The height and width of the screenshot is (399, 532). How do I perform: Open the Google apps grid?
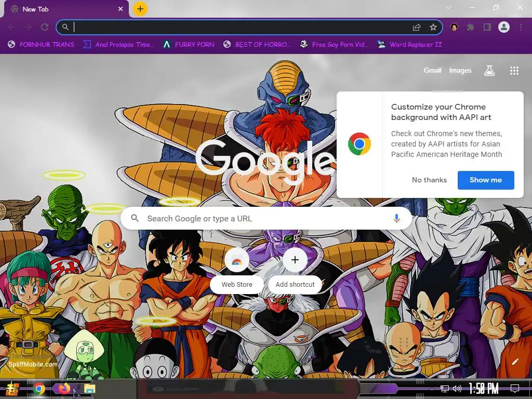coord(514,71)
